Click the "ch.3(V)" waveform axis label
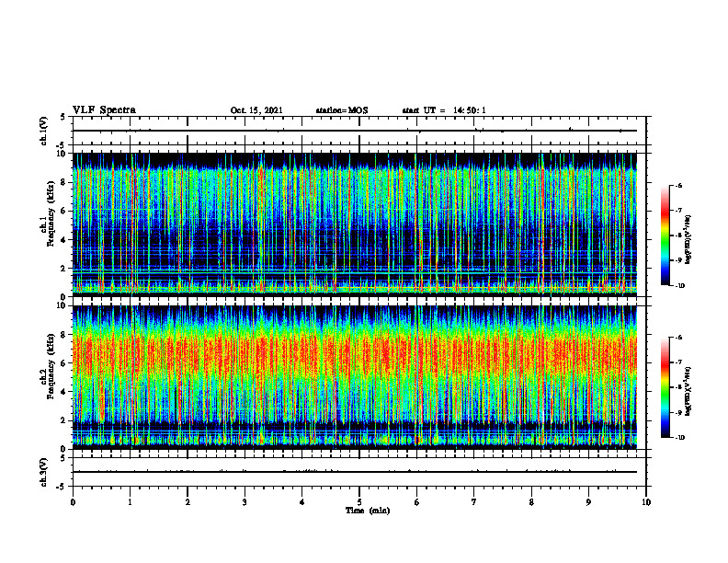Screen dimensions: 728x563 [43, 472]
